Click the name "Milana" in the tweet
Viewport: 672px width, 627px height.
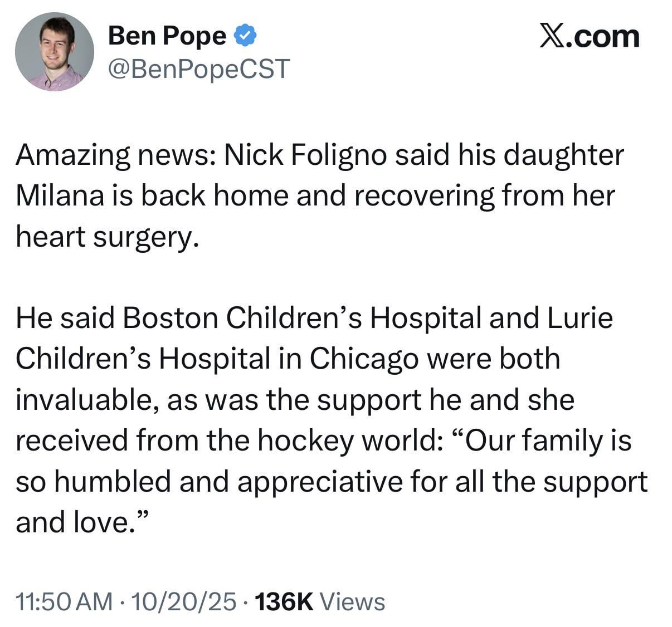tap(59, 195)
